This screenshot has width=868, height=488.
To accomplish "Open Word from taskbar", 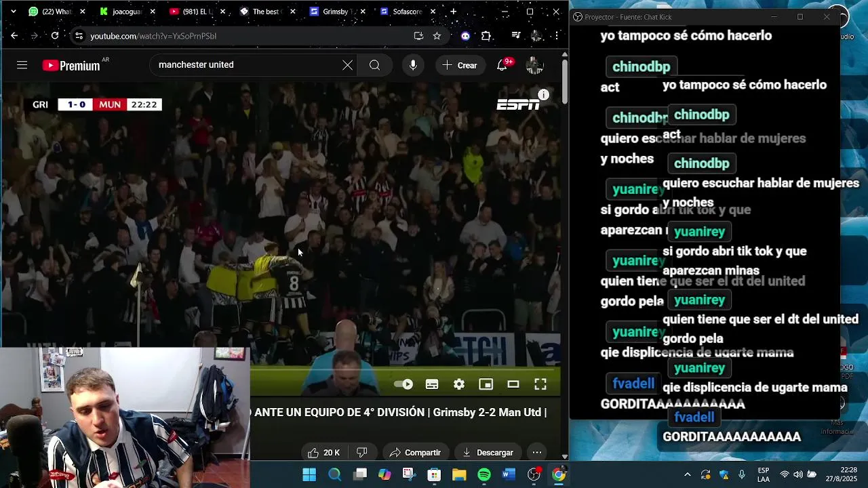I will coord(509,474).
